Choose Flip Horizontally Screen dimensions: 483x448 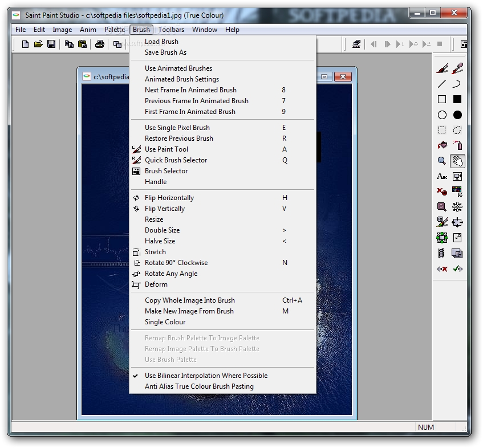click(x=222, y=197)
